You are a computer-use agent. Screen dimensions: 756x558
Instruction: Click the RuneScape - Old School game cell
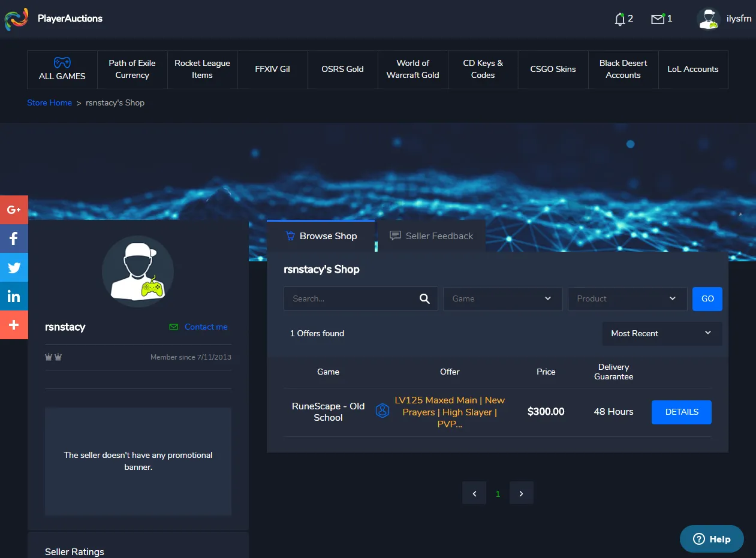(x=329, y=412)
